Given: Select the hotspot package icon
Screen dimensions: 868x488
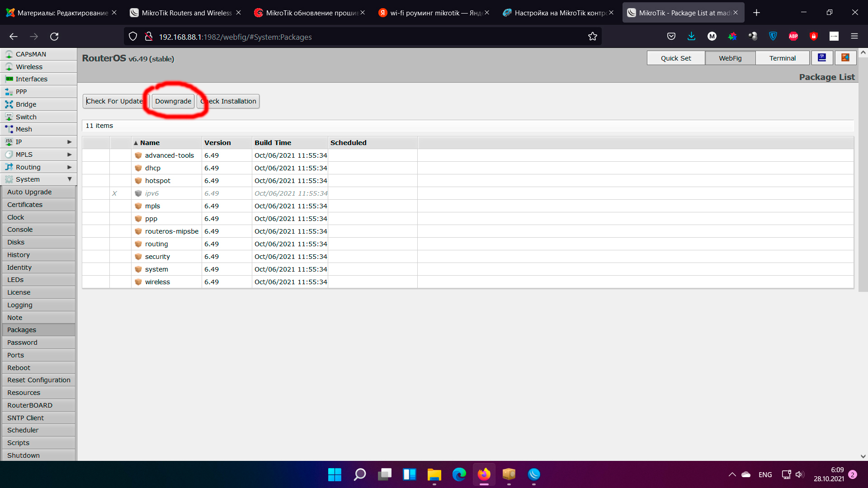Looking at the screenshot, I should (x=138, y=181).
